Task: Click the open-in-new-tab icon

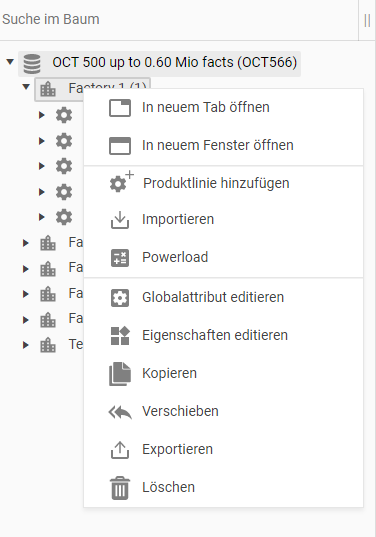Action: click(120, 108)
